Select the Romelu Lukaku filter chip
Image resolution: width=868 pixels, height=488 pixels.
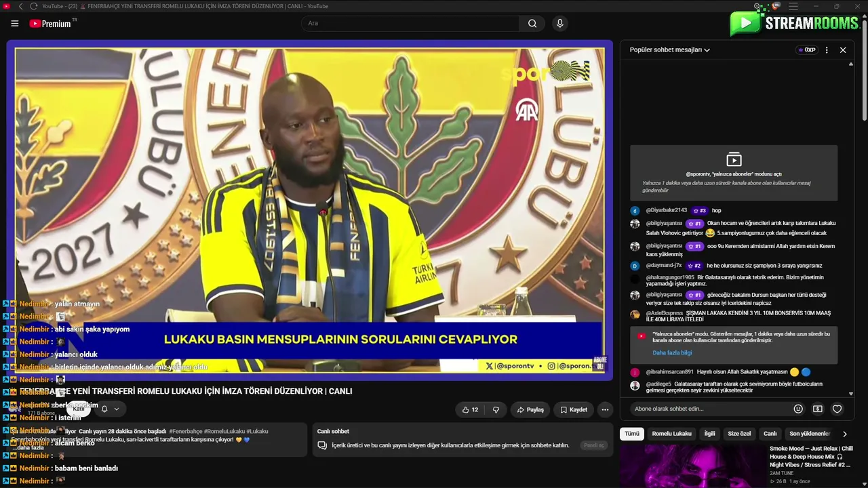click(672, 434)
